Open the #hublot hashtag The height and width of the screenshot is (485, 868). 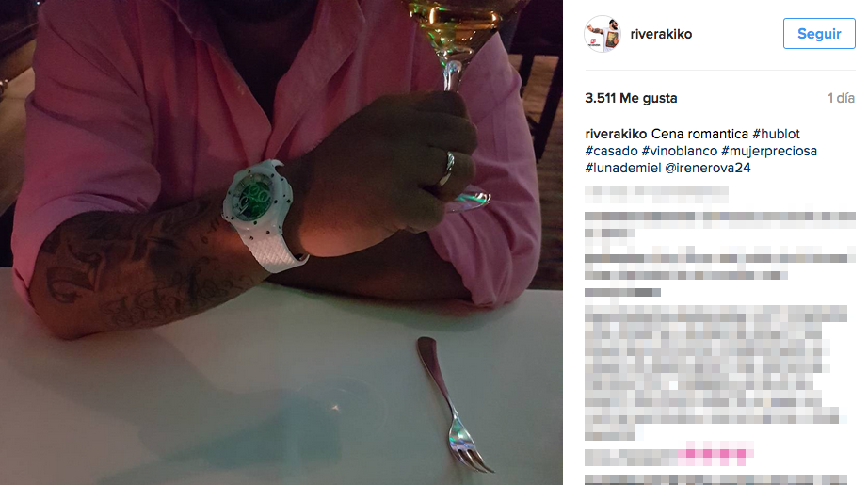coord(776,134)
